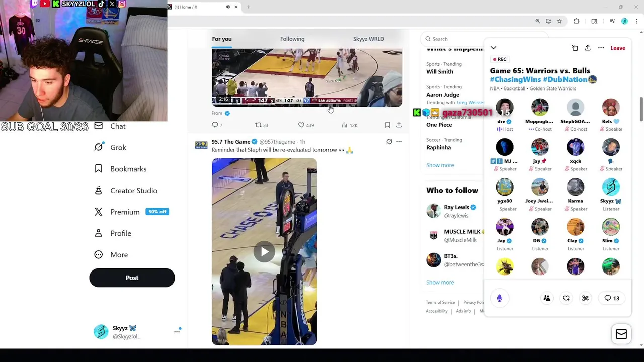
Task: Share the basketball video post
Action: coord(399,125)
